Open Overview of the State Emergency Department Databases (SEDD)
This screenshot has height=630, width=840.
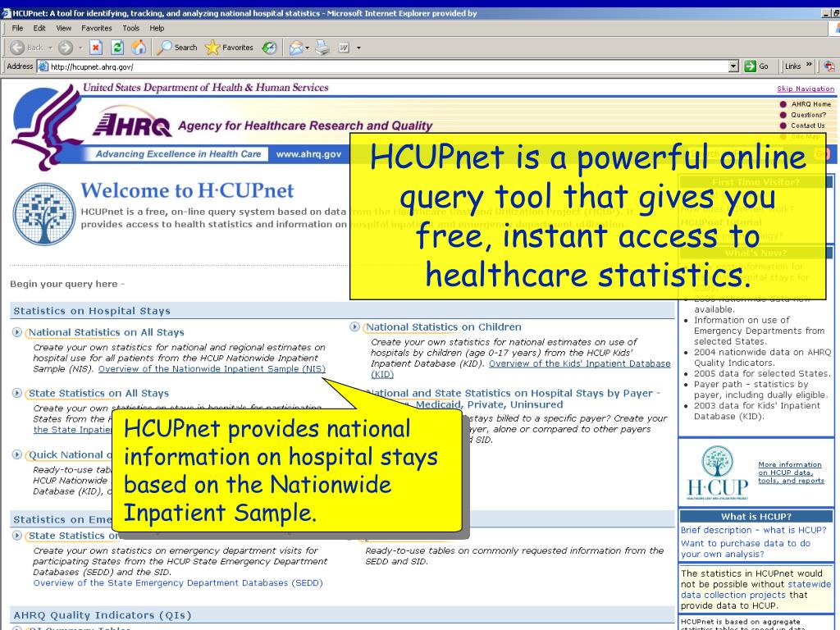point(178,583)
